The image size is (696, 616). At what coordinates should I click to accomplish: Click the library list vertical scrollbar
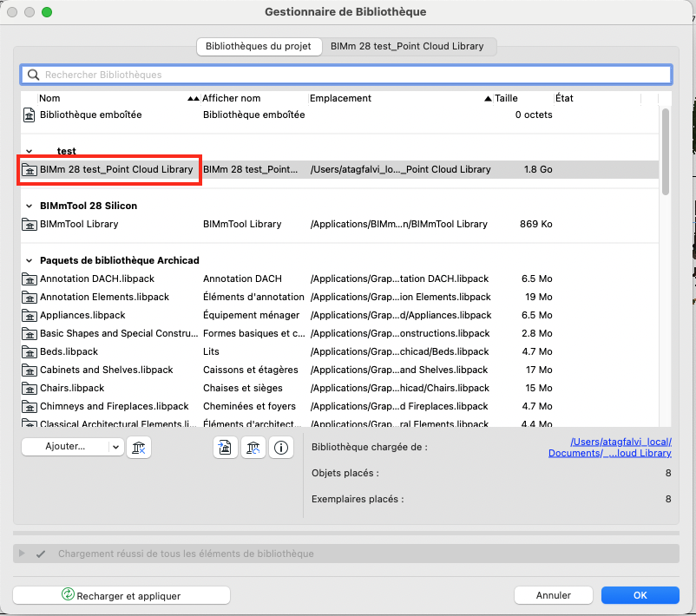(665, 151)
